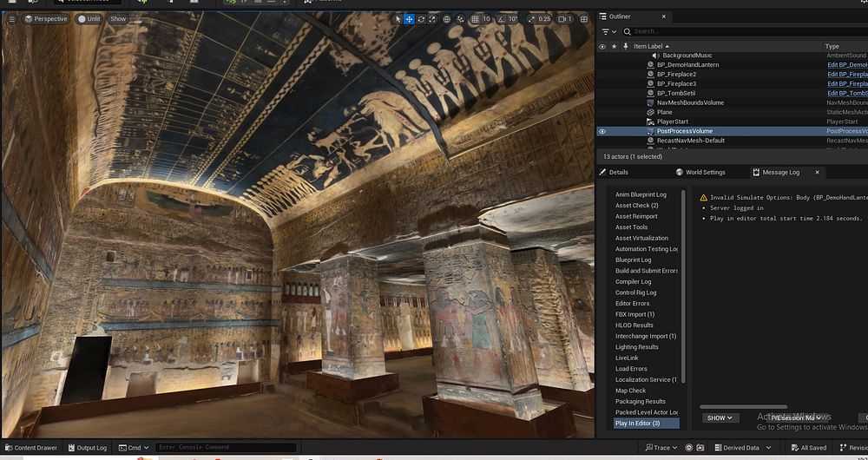Select the scale gizmo tool
The height and width of the screenshot is (460, 868).
coord(432,19)
